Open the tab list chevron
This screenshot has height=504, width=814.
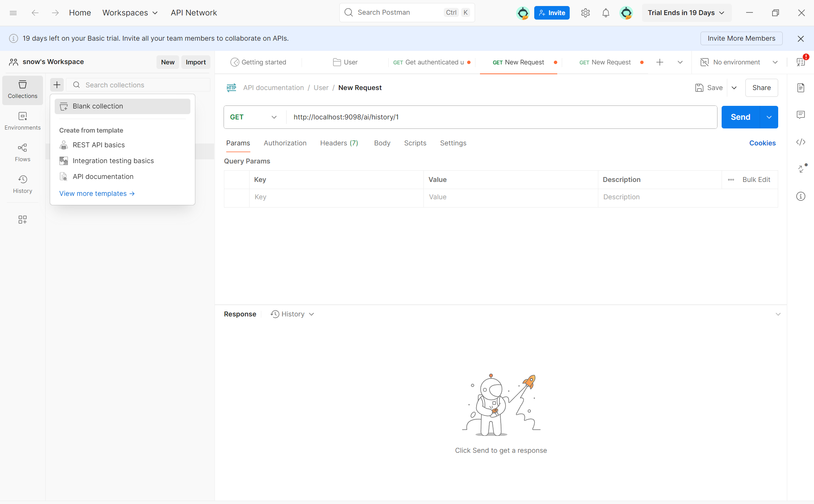coord(680,62)
